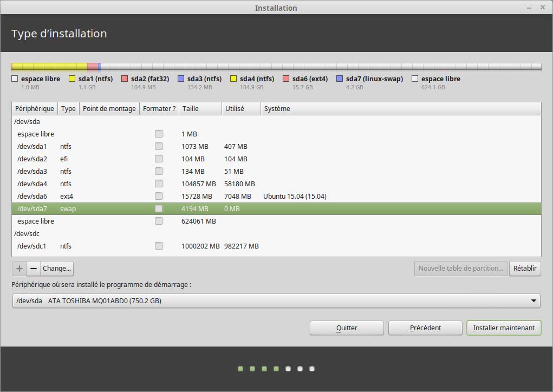Click the minus icon to remove partition
Viewport: 553px width, 392px height.
(x=33, y=269)
